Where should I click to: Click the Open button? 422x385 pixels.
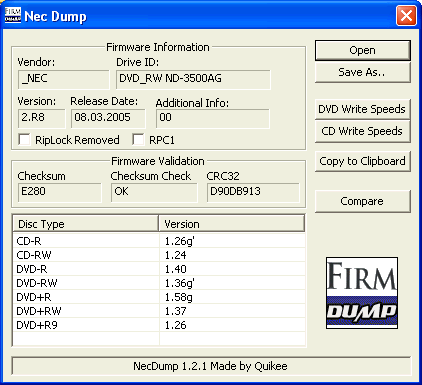(x=363, y=50)
